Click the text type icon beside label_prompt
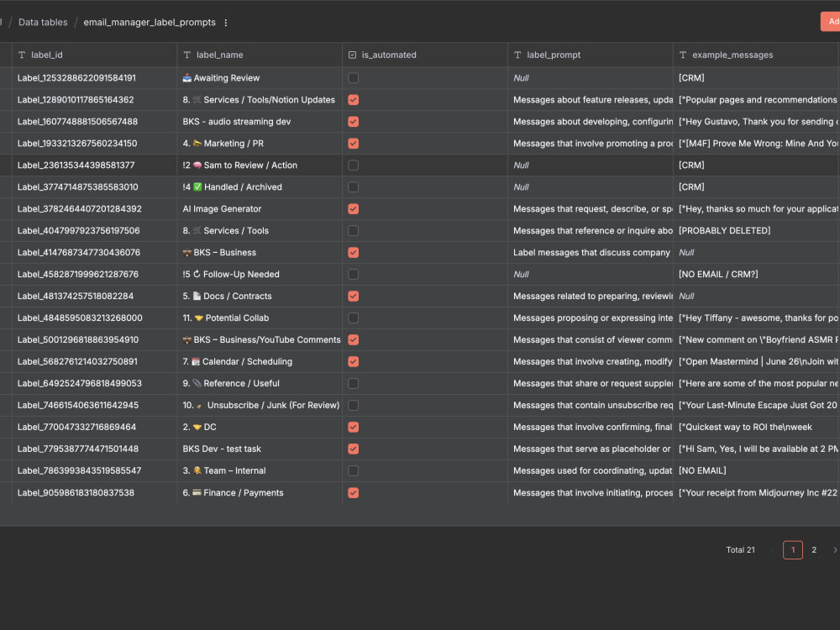This screenshot has width=840, height=630. [x=517, y=55]
